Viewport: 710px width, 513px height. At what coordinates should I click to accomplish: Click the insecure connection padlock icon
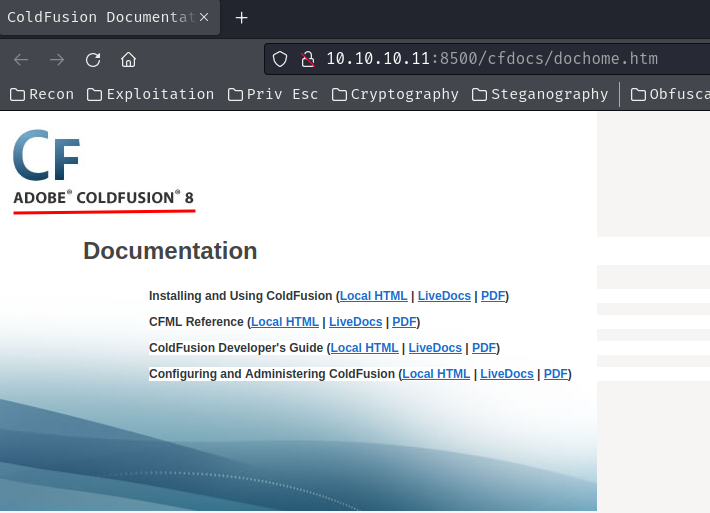[308, 59]
